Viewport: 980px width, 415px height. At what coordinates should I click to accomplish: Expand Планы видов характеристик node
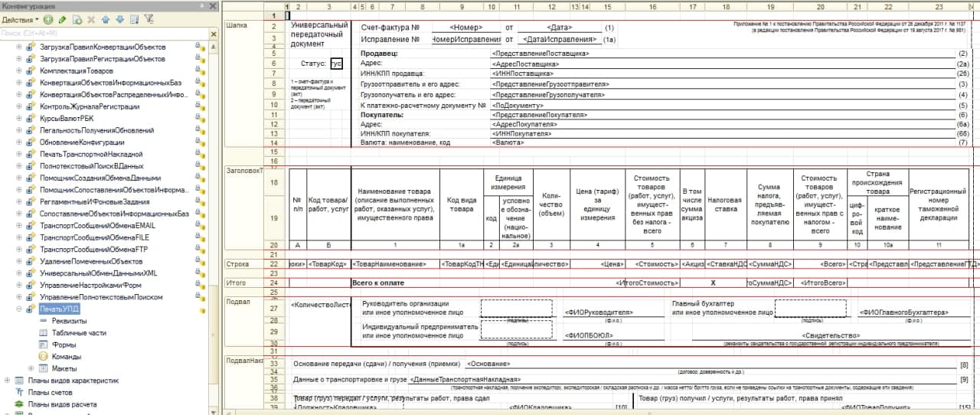click(8, 381)
